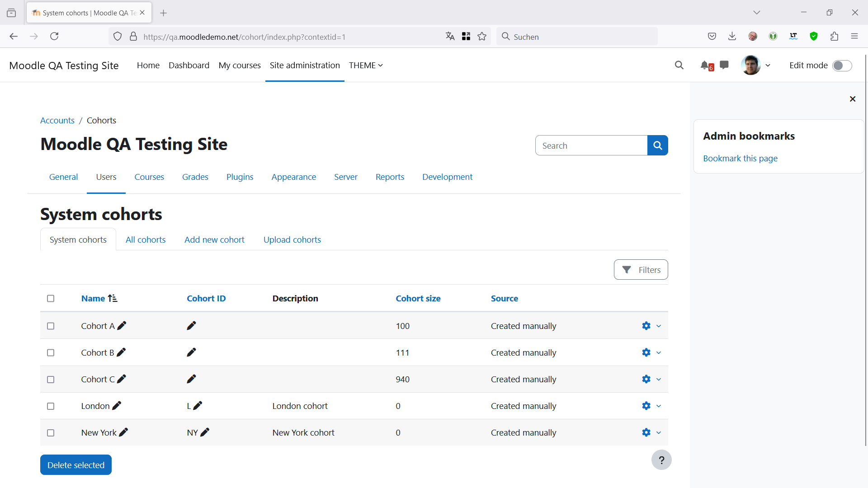Check the Cohort C checkbox
Viewport: 868px width, 488px height.
point(51,380)
